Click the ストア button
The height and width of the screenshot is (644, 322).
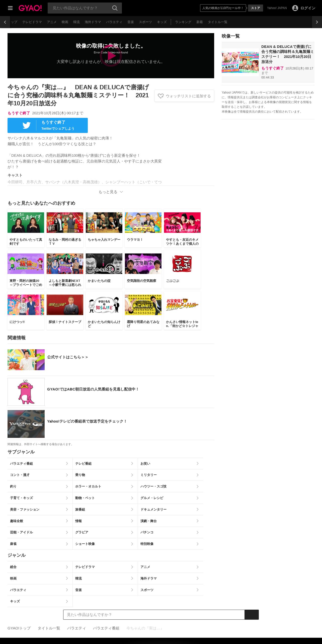[x=256, y=8]
